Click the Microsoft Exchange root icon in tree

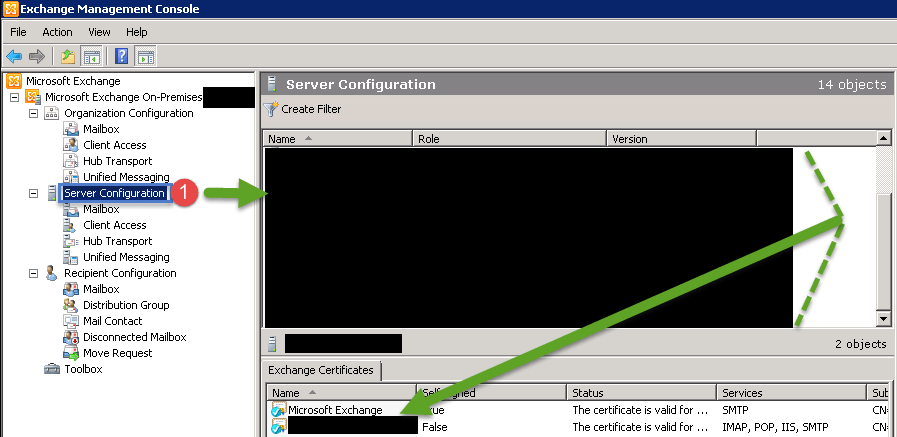14,81
